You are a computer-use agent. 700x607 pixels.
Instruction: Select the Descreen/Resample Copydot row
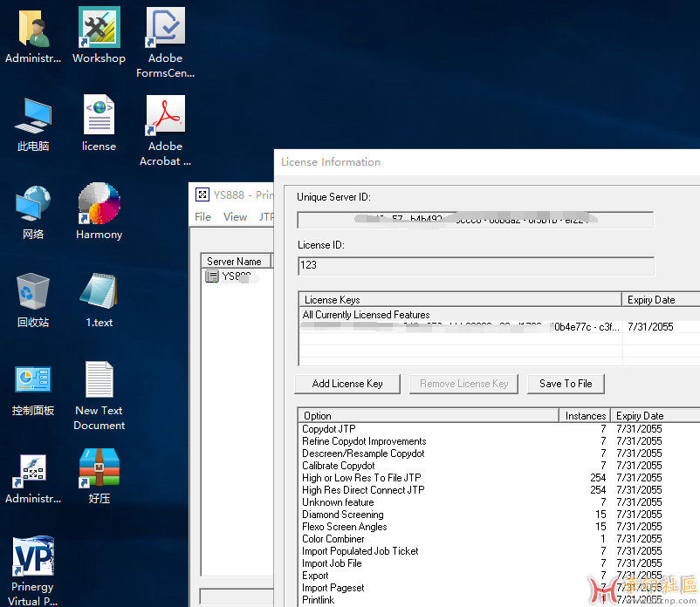(499, 454)
